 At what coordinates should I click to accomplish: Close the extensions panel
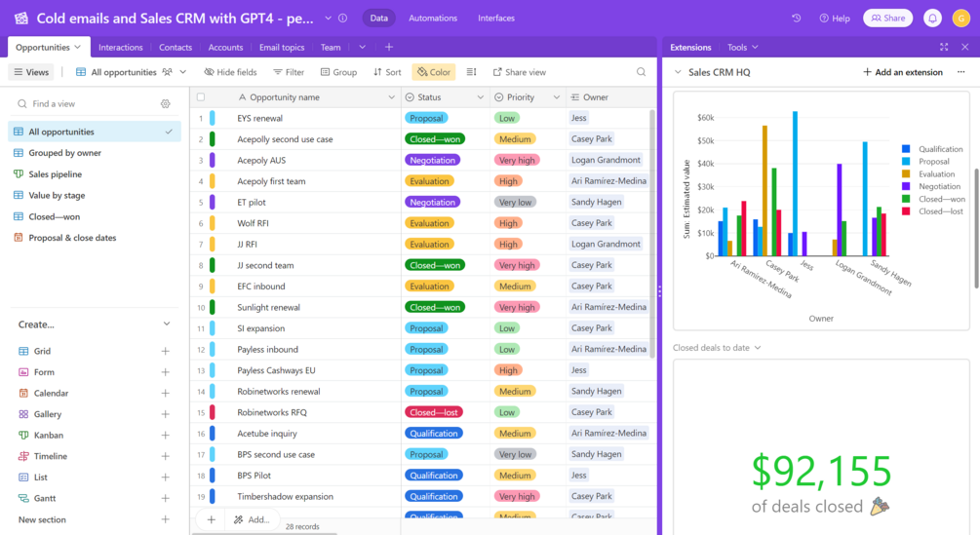click(x=965, y=47)
